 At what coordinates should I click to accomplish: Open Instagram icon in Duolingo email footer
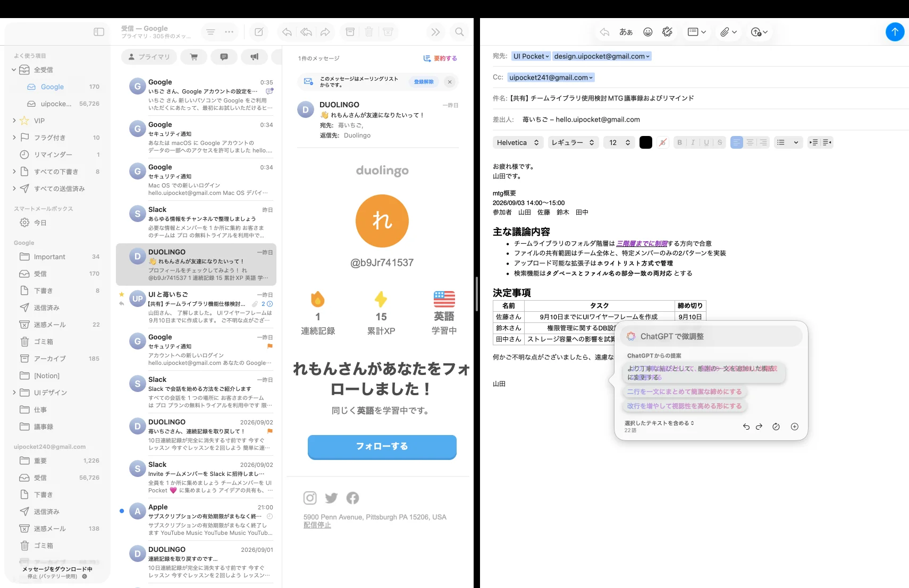[x=310, y=498]
